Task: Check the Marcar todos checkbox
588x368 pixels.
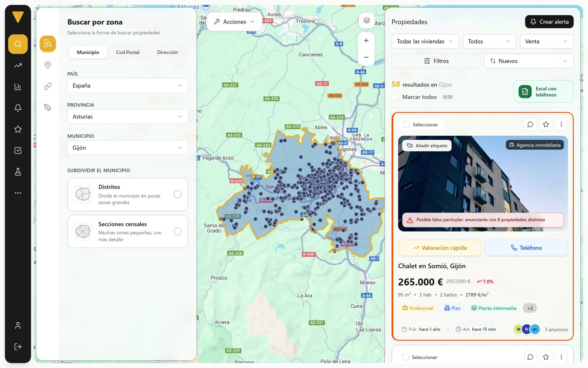Action: (395, 97)
